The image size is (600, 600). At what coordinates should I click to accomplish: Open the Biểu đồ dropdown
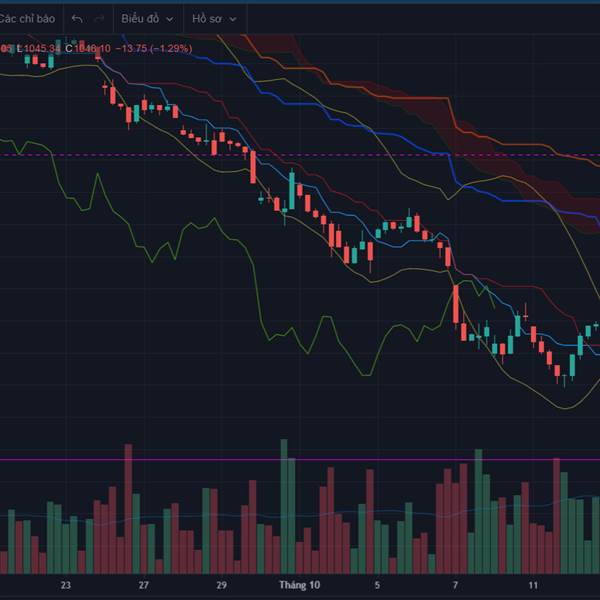point(147,18)
